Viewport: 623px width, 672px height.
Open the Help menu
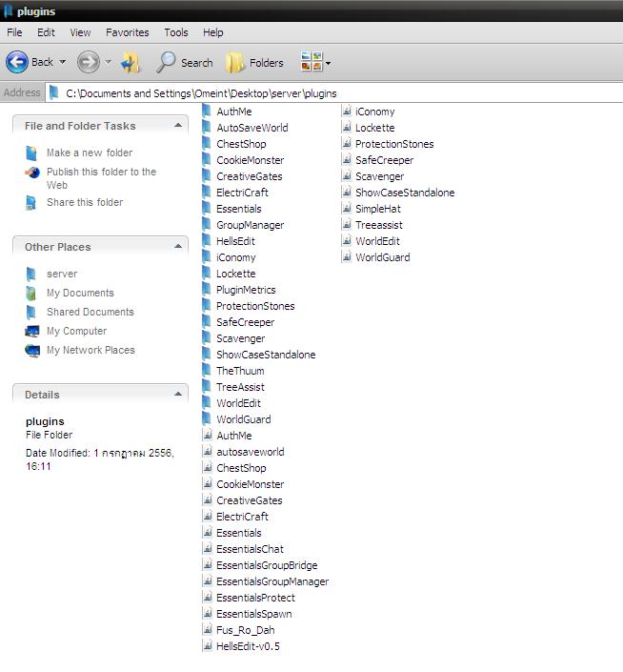(x=212, y=32)
